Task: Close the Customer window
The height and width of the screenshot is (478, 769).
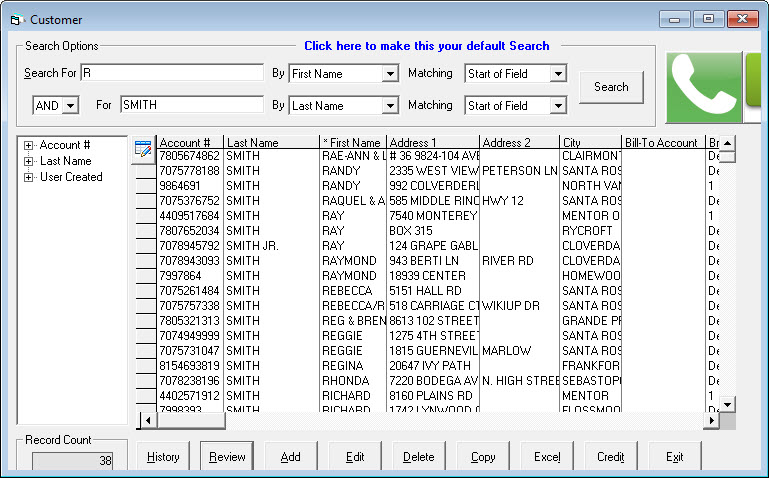Action: pyautogui.click(x=743, y=19)
